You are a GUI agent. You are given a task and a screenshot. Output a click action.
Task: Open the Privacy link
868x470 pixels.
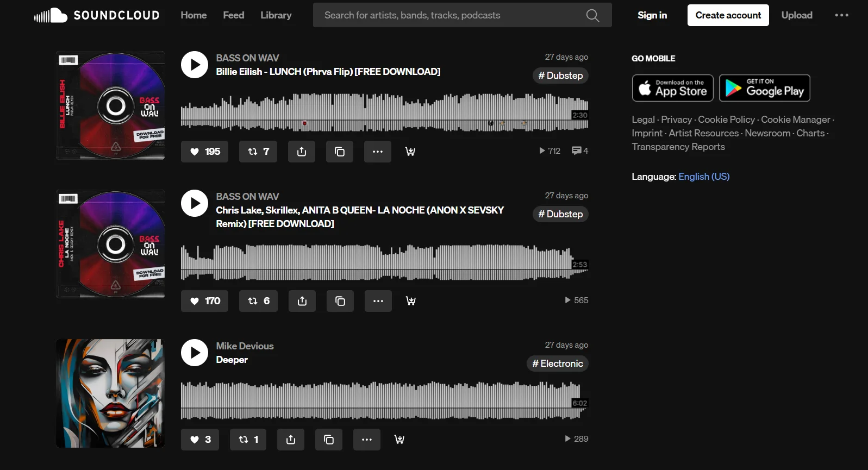[676, 120]
